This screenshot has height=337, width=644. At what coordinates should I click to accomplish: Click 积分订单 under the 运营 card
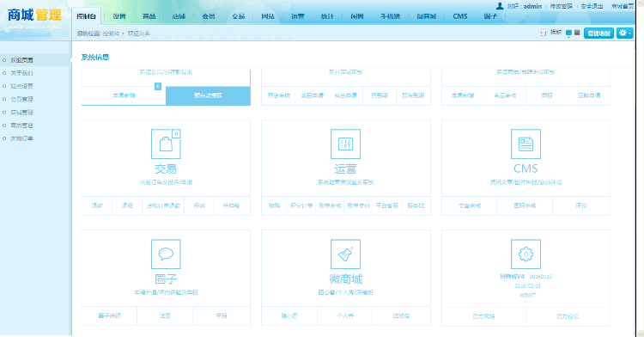(x=301, y=205)
